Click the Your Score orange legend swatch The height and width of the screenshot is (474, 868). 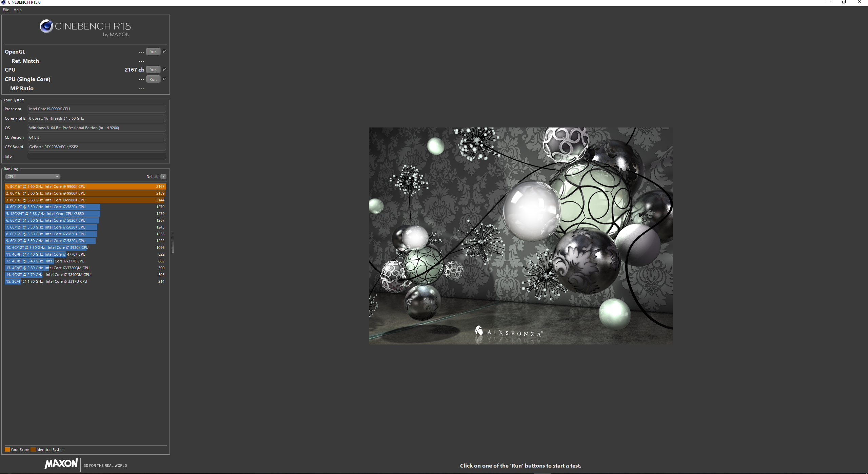pyautogui.click(x=7, y=450)
